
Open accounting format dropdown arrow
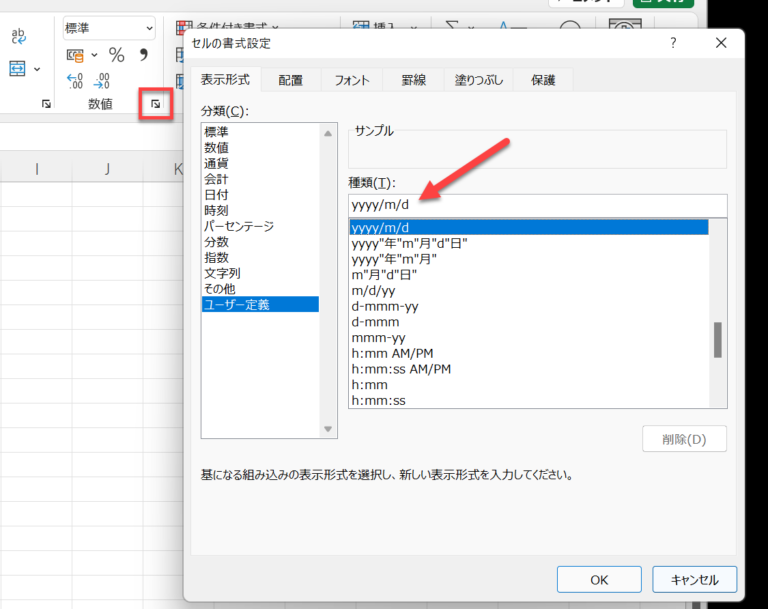click(x=95, y=55)
